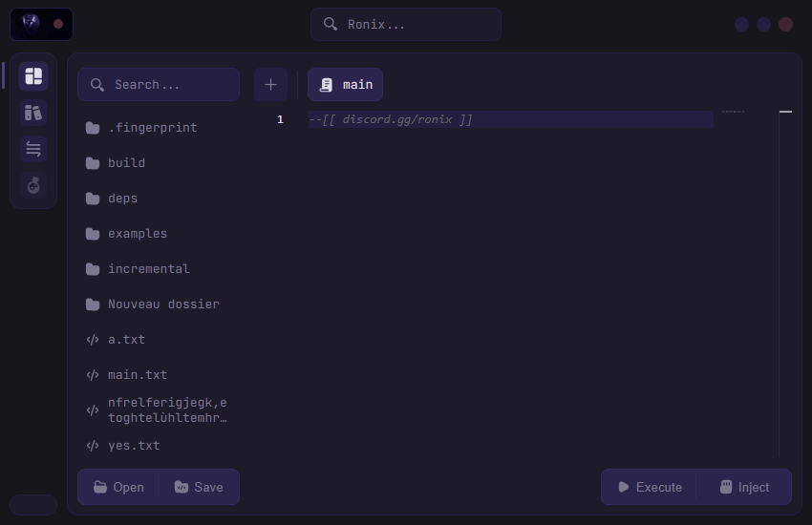Click the Execute button
812x525 pixels.
(650, 487)
